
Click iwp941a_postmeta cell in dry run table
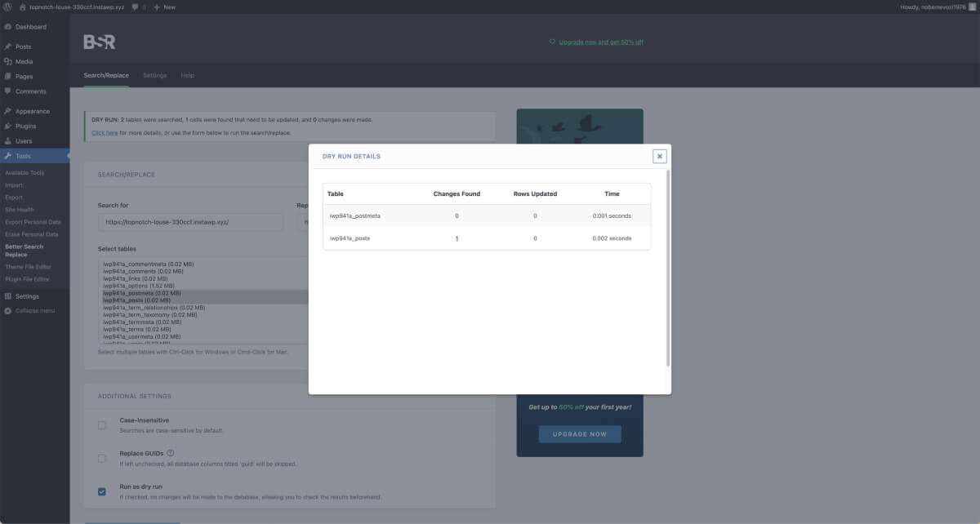tap(354, 215)
